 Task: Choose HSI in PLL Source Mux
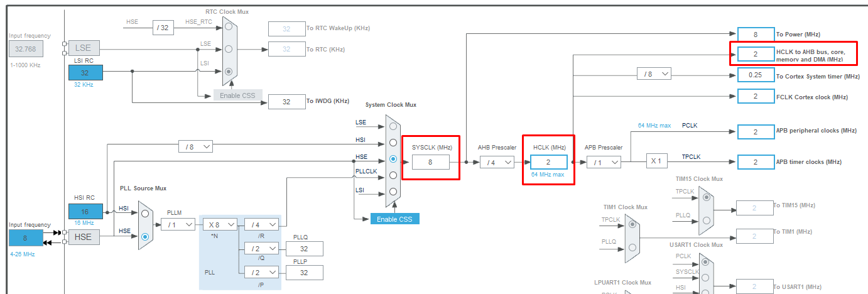tap(145, 213)
